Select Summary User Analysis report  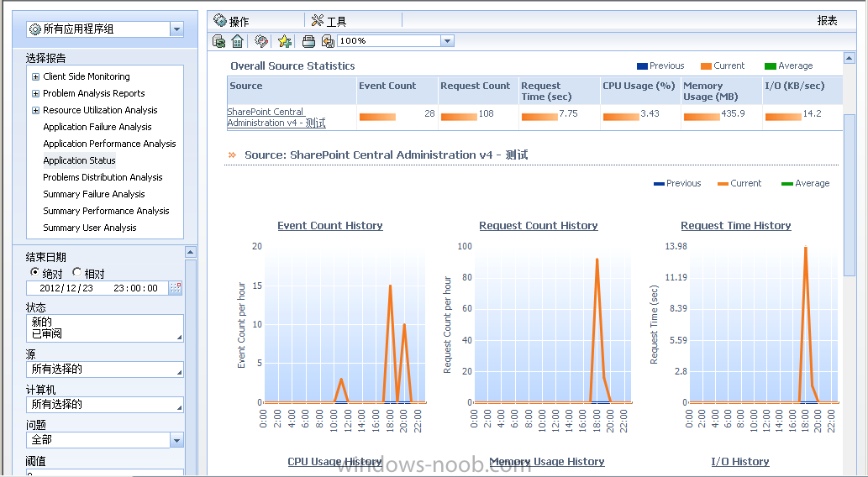point(89,228)
